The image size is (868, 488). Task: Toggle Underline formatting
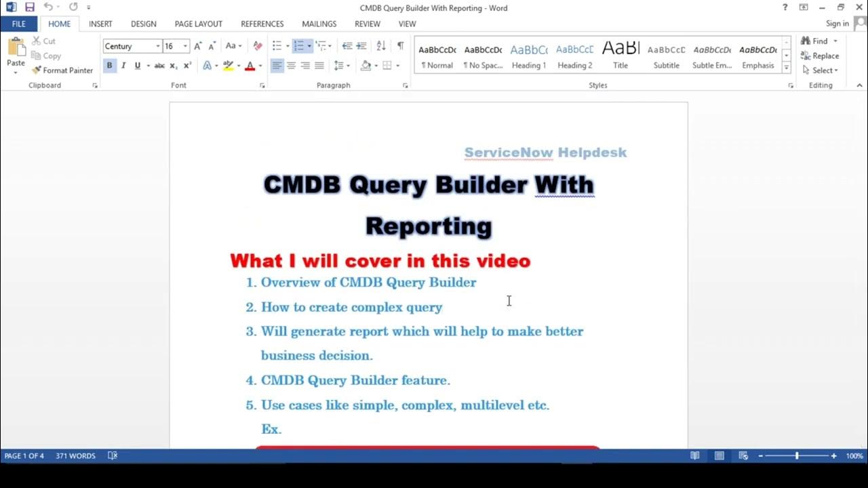tap(137, 66)
